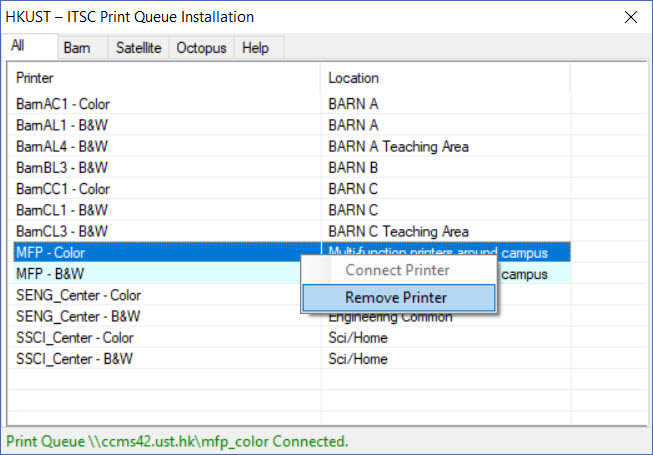653x455 pixels.
Task: Select BarnBL3 - B&W printer entry
Action: pyautogui.click(x=62, y=167)
